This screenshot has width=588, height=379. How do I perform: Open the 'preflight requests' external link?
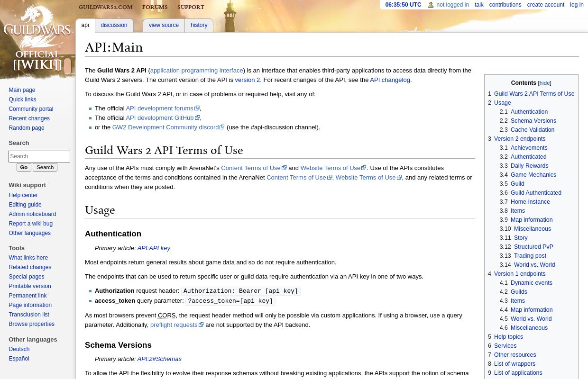[x=177, y=325]
